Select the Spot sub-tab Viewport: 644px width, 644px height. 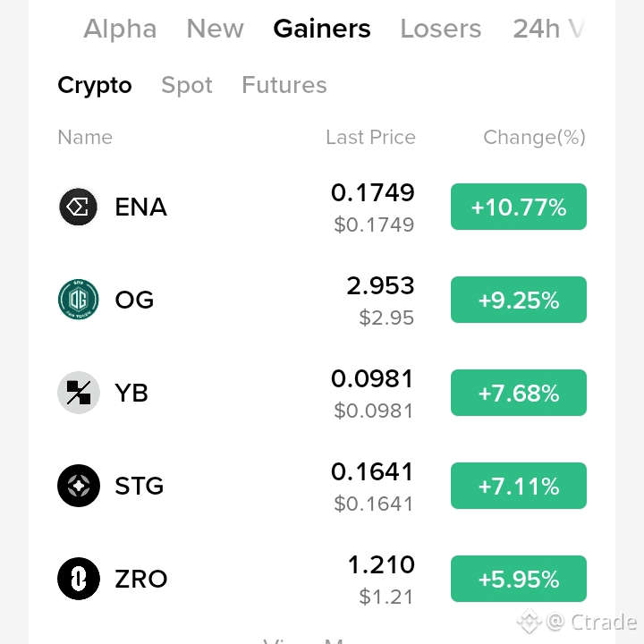[187, 86]
